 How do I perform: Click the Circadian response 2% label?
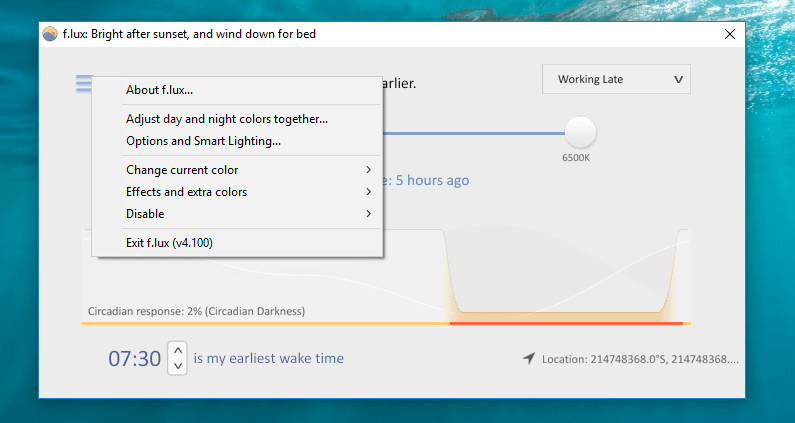coord(196,311)
